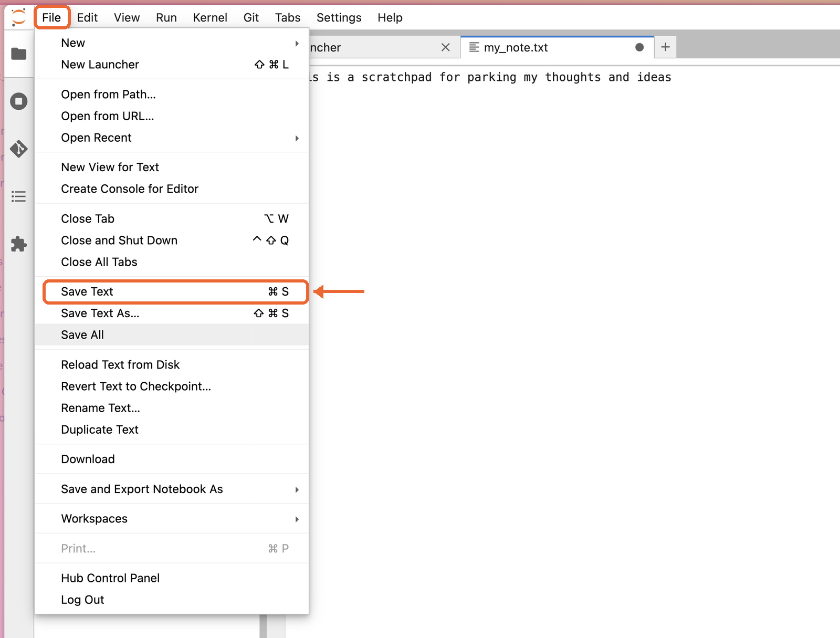Click the unsaved dot on my_note.txt tab

639,47
